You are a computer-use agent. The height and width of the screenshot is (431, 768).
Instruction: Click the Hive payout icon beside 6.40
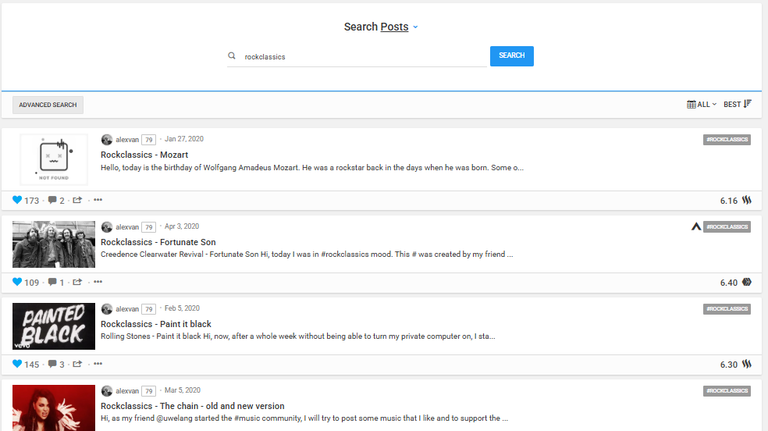746,282
